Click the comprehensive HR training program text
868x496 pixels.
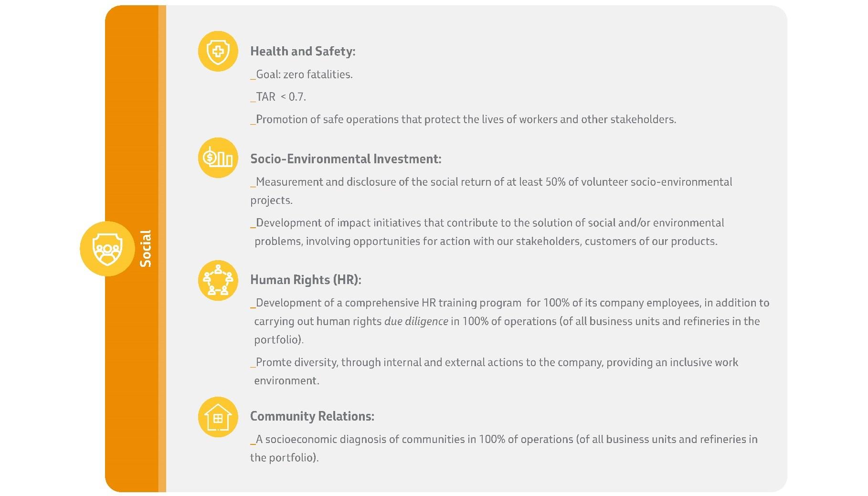point(433,303)
